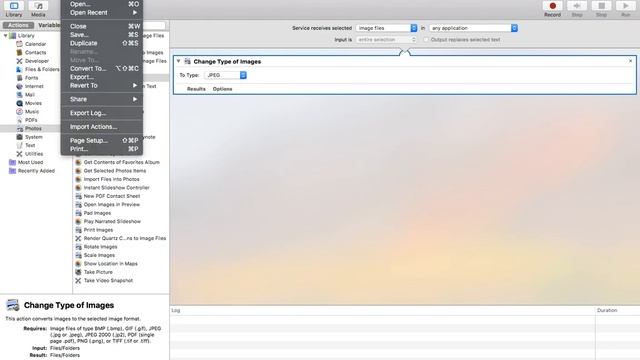The width and height of the screenshot is (640, 360).
Task: Select the Calendar library category
Action: 35,44
